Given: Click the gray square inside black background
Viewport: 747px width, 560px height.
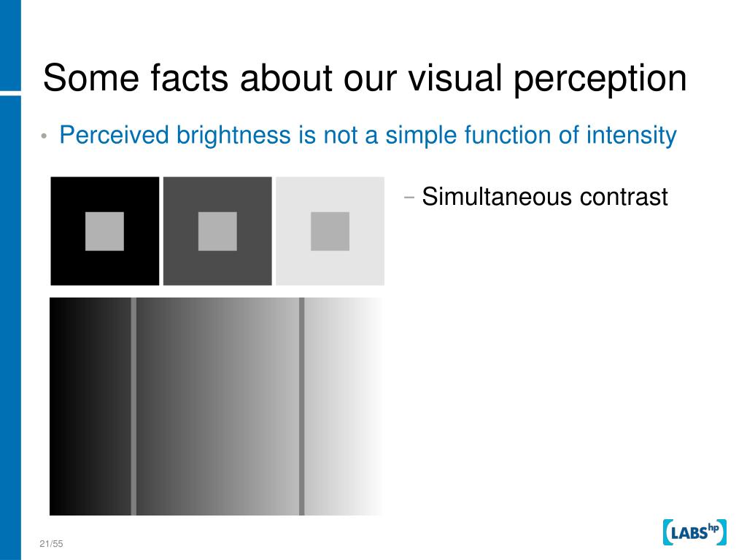Looking at the screenshot, I should pyautogui.click(x=104, y=231).
